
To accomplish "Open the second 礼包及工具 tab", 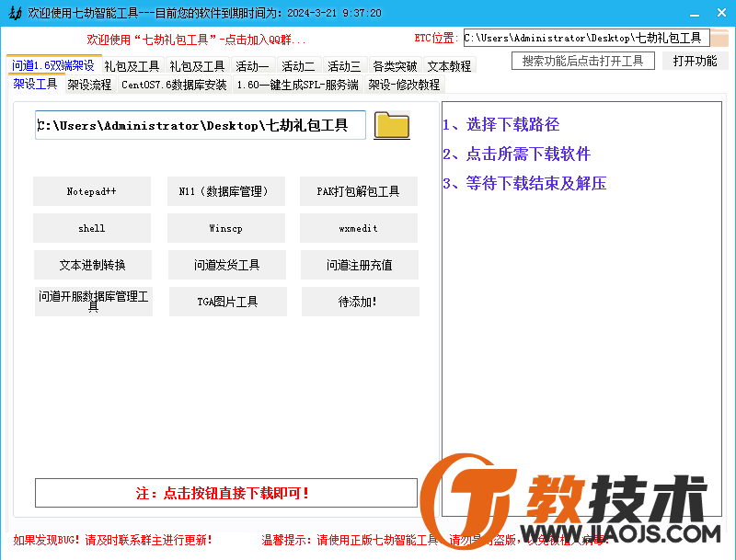I will point(197,65).
